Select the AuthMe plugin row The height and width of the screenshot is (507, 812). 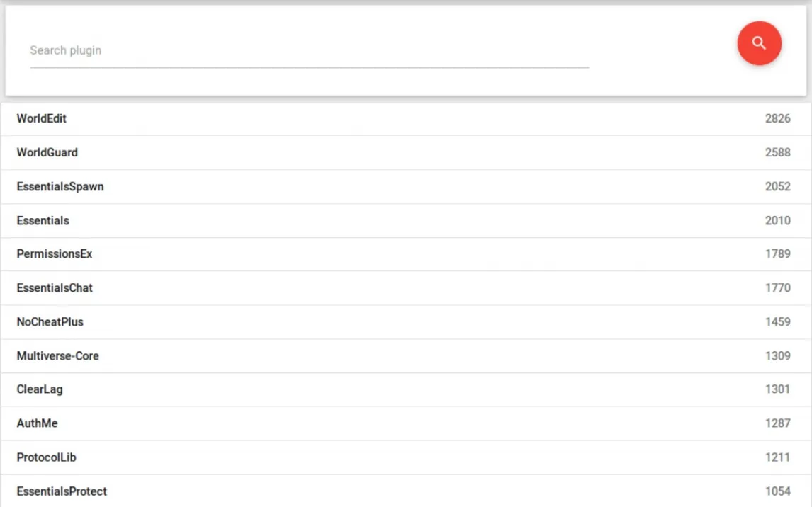click(x=38, y=423)
